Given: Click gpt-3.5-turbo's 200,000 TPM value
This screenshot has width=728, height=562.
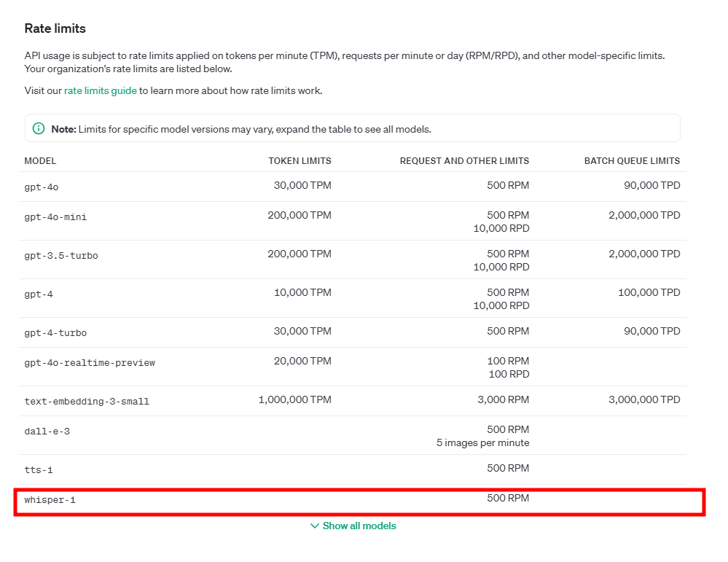Looking at the screenshot, I should tap(300, 254).
